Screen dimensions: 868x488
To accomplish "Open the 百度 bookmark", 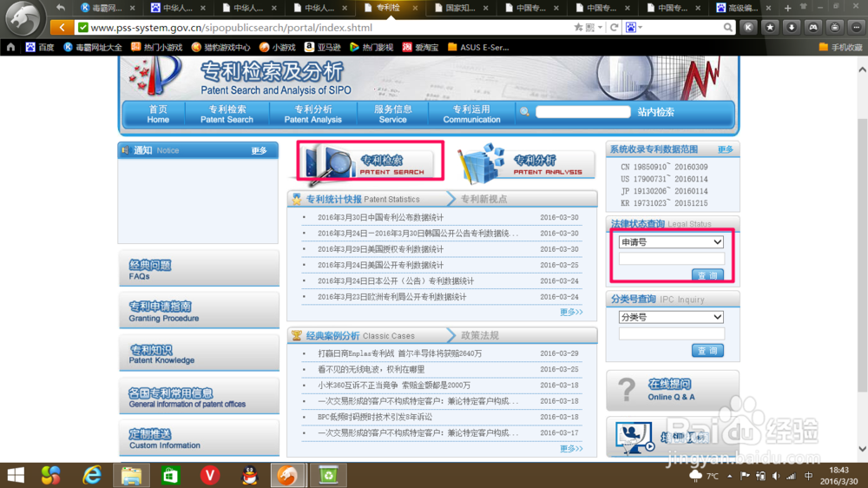I will point(40,48).
